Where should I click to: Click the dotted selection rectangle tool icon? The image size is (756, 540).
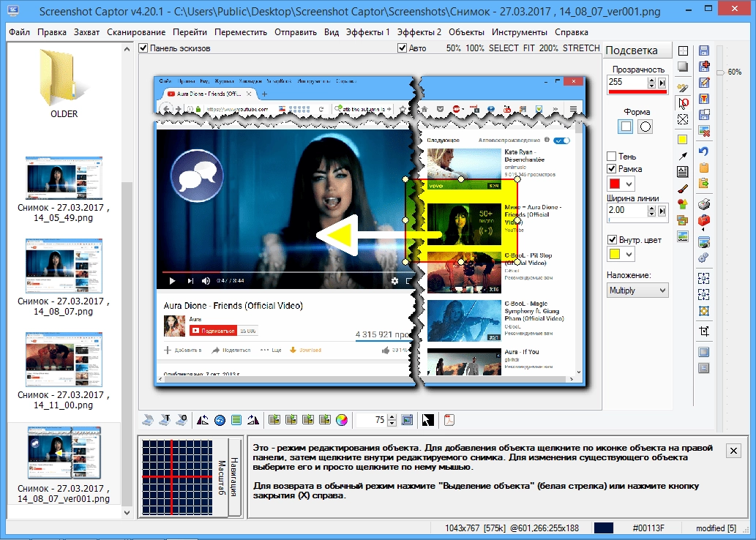683,50
